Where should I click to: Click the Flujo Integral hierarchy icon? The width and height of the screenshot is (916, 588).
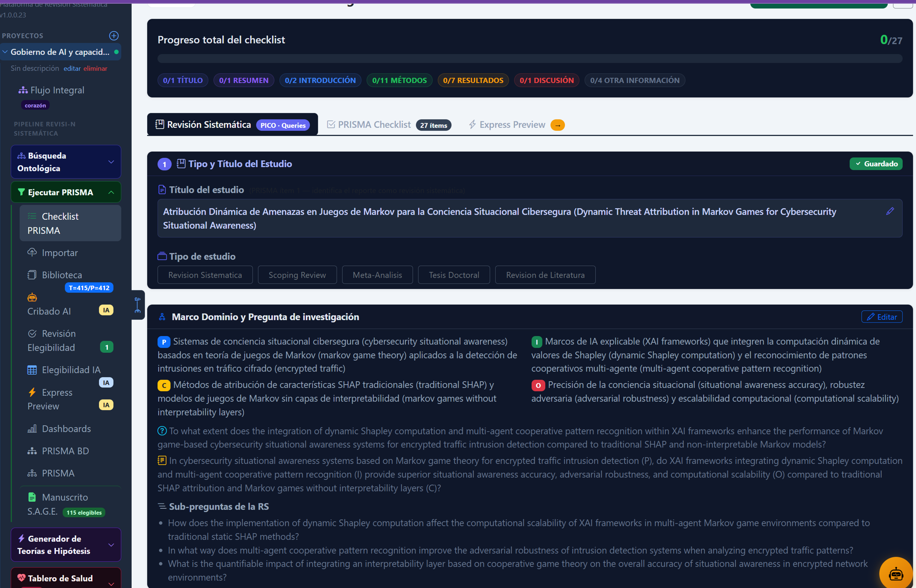coord(23,90)
